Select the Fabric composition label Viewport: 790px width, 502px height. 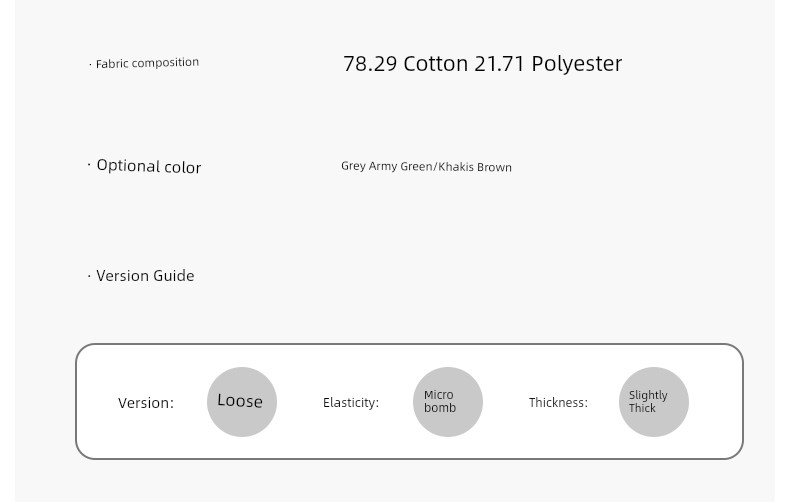point(147,63)
